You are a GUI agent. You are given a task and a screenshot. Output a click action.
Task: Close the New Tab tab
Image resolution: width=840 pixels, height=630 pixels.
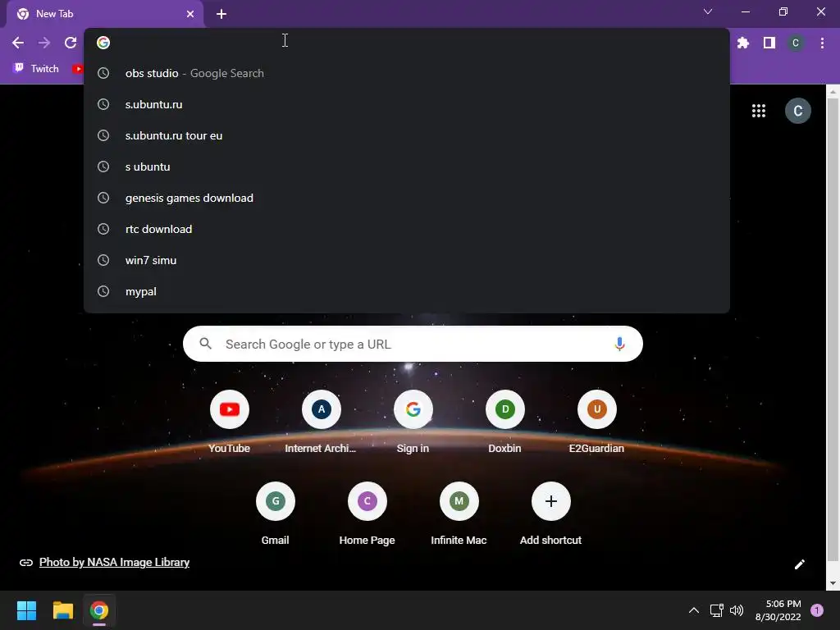point(190,14)
